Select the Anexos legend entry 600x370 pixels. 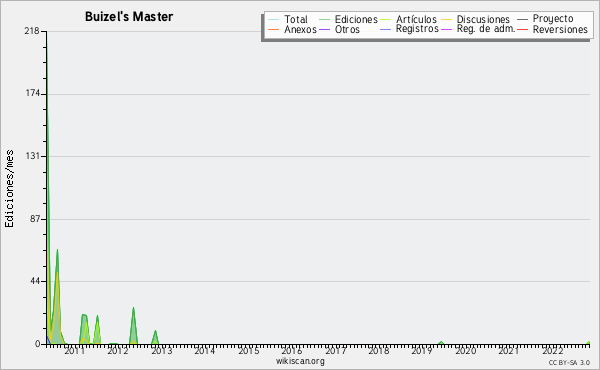pyautogui.click(x=292, y=29)
